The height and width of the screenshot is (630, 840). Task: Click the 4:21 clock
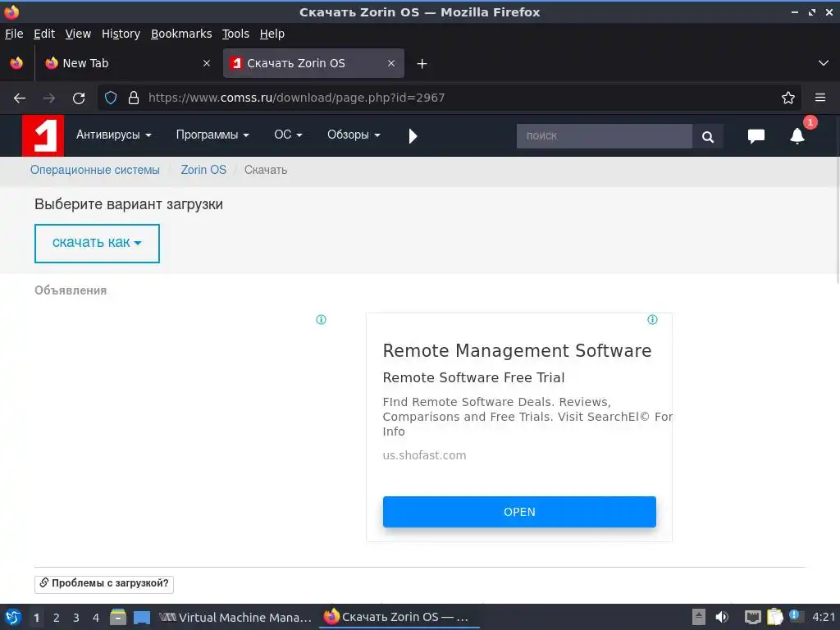tap(824, 617)
